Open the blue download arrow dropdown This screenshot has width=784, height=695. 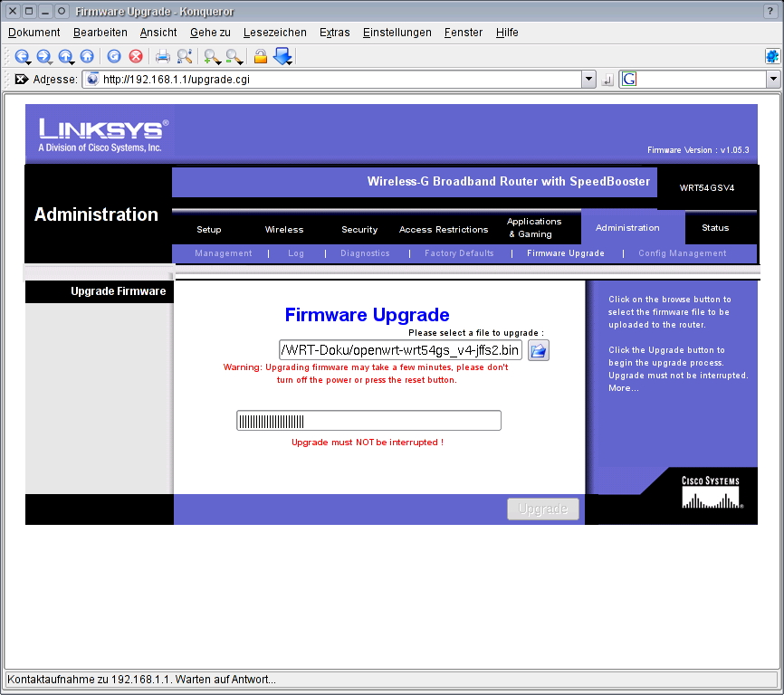pyautogui.click(x=283, y=56)
